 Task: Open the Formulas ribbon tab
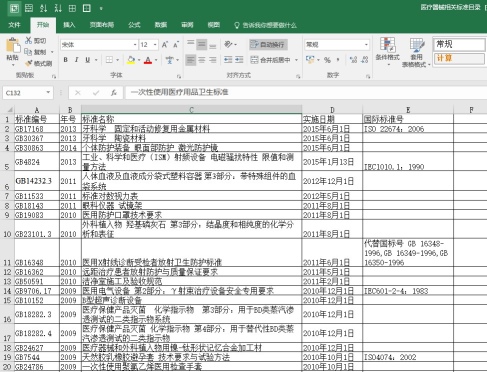[x=134, y=25]
